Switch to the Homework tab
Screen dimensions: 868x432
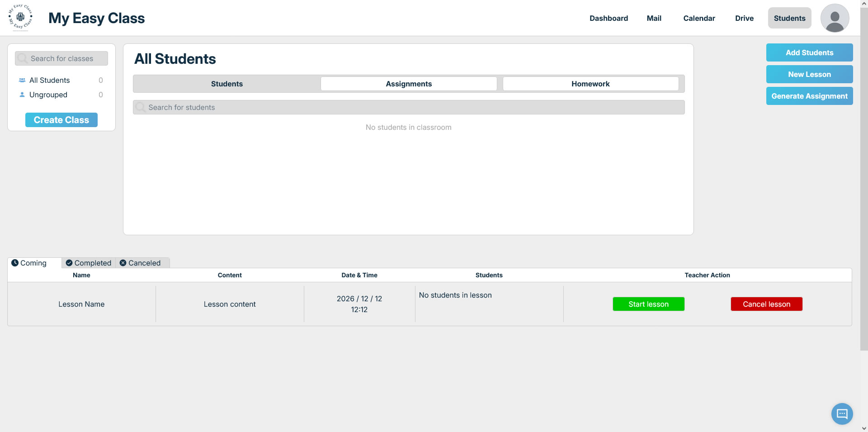pos(590,84)
